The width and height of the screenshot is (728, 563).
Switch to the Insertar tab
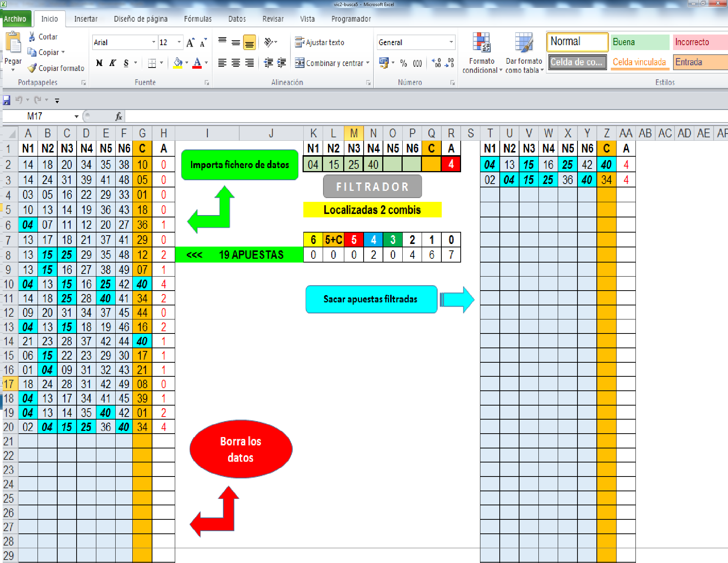pos(86,19)
